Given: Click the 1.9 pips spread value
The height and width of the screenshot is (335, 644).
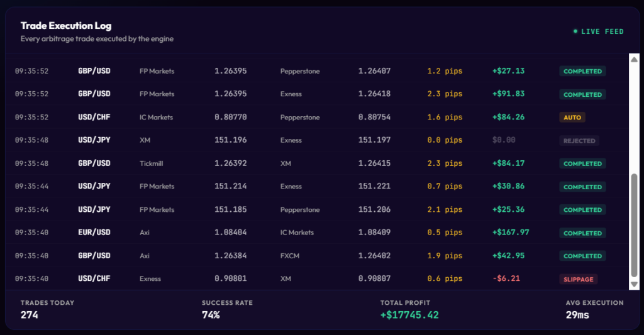Looking at the screenshot, I should [445, 256].
